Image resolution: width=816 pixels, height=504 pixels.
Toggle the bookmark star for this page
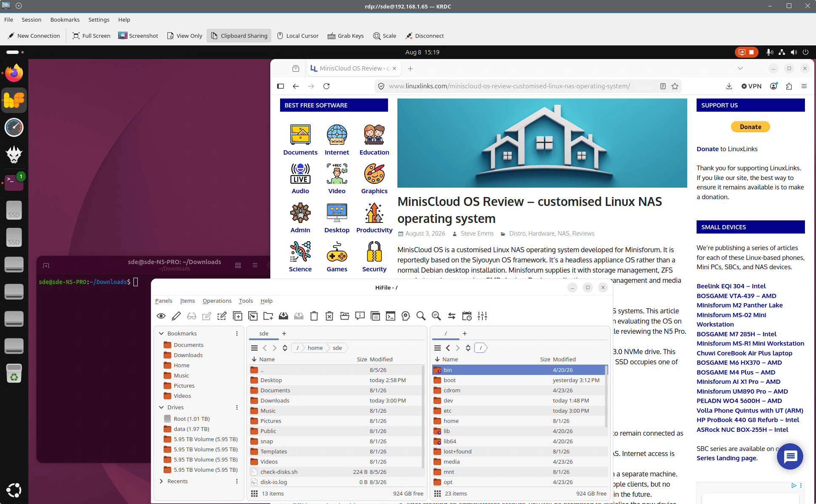point(675,86)
